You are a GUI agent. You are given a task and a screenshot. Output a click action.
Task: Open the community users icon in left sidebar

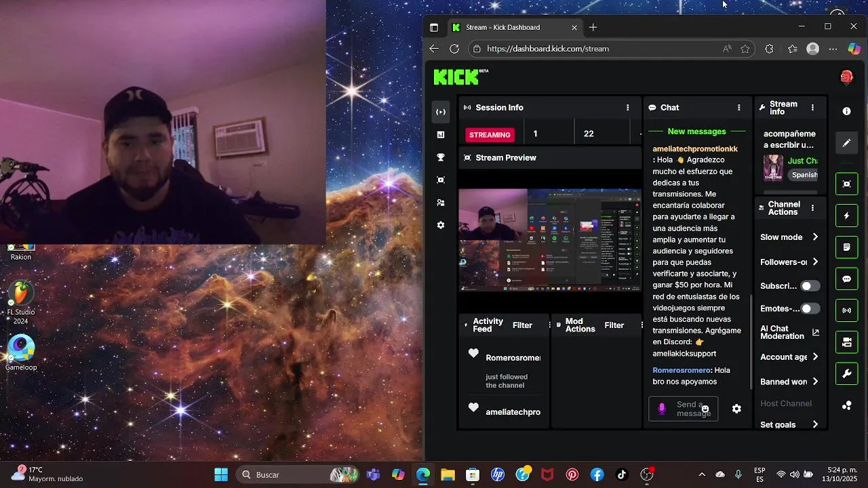point(441,203)
